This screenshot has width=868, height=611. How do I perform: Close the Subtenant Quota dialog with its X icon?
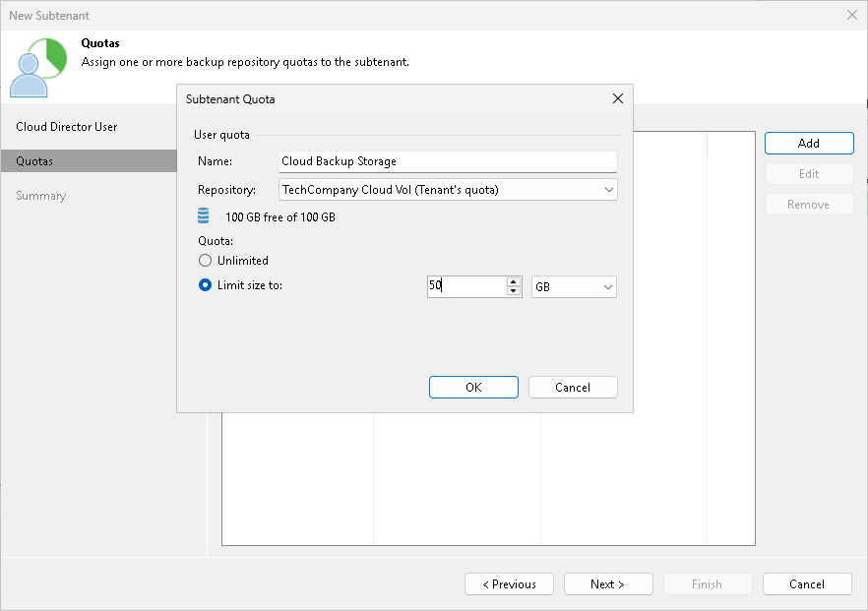click(617, 98)
